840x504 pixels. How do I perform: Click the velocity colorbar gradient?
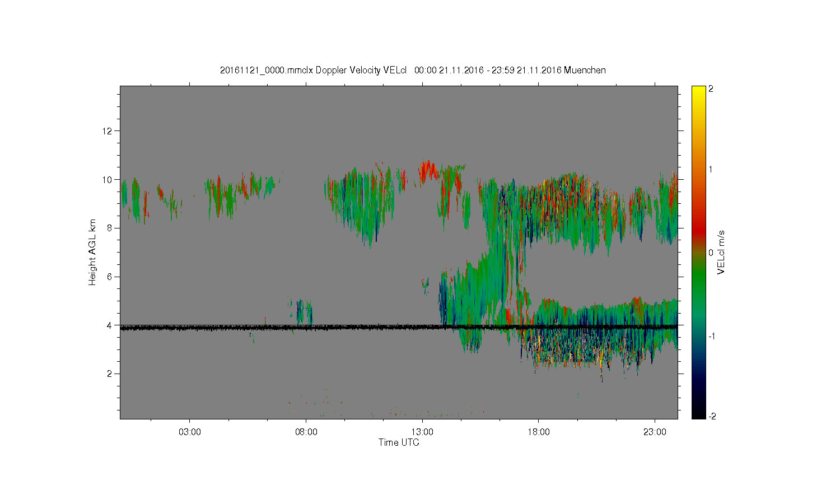698,253
